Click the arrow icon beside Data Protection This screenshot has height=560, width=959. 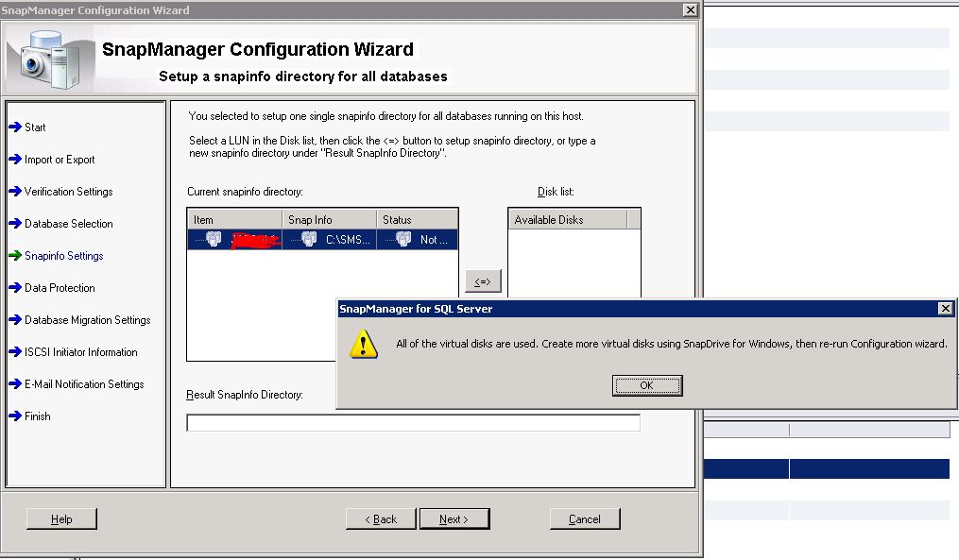point(15,287)
